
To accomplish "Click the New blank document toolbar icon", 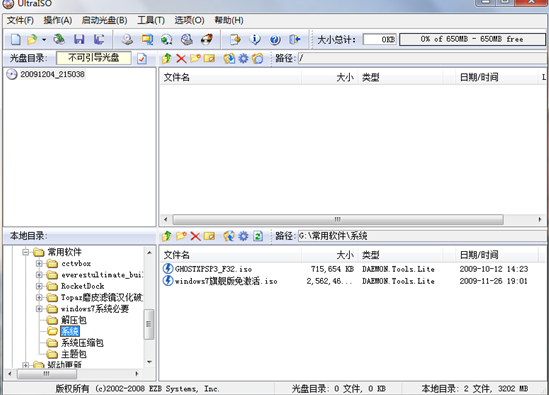I will 15,39.
